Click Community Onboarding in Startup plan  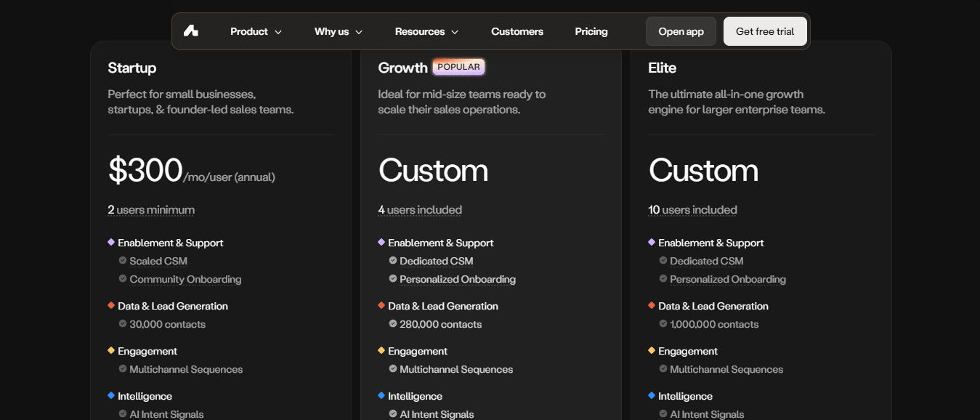[x=185, y=279]
